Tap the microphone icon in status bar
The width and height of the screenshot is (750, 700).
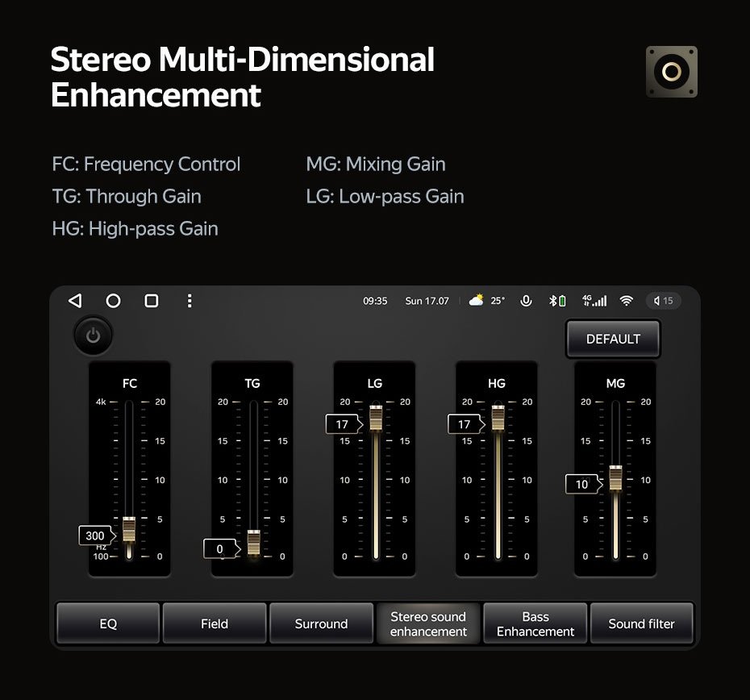526,301
